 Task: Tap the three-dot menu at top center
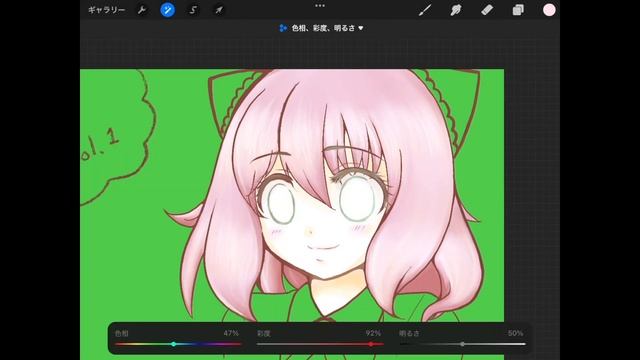pos(320,6)
